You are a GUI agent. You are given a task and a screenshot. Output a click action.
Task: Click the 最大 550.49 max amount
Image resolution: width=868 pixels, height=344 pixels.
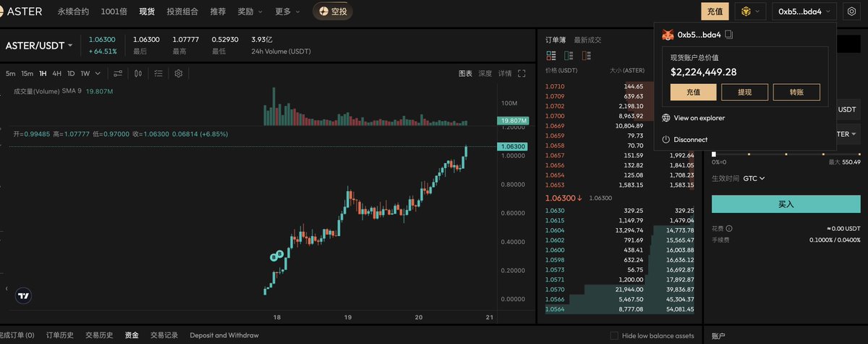click(x=844, y=161)
